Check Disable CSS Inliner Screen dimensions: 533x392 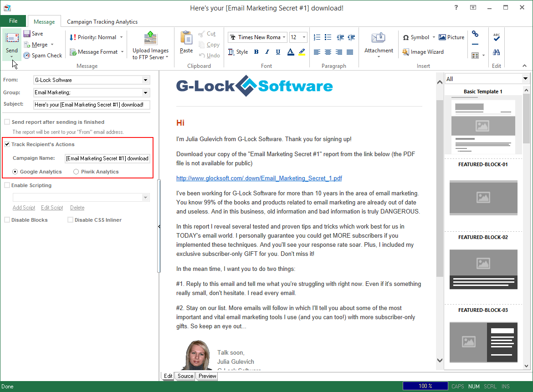pos(70,220)
